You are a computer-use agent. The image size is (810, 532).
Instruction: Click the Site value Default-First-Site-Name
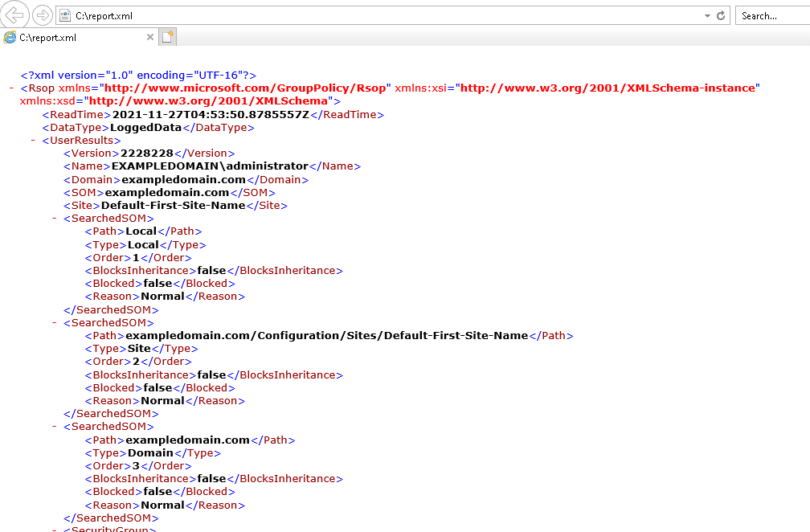[173, 206]
